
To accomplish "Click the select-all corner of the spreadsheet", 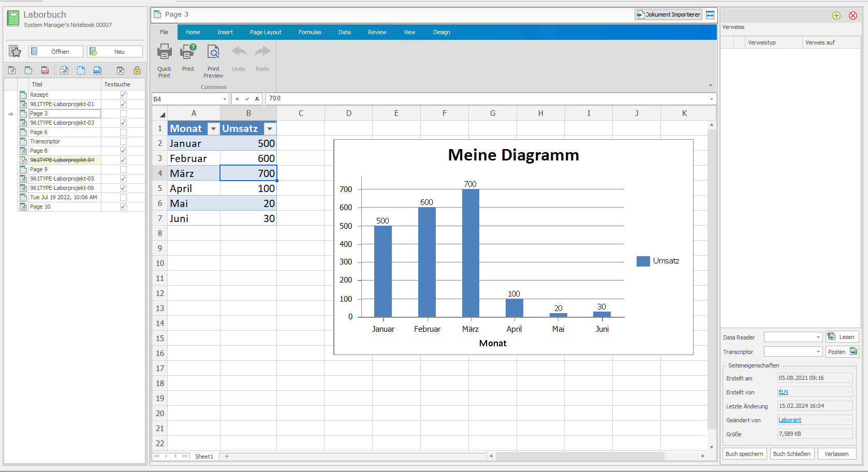I will coord(160,113).
